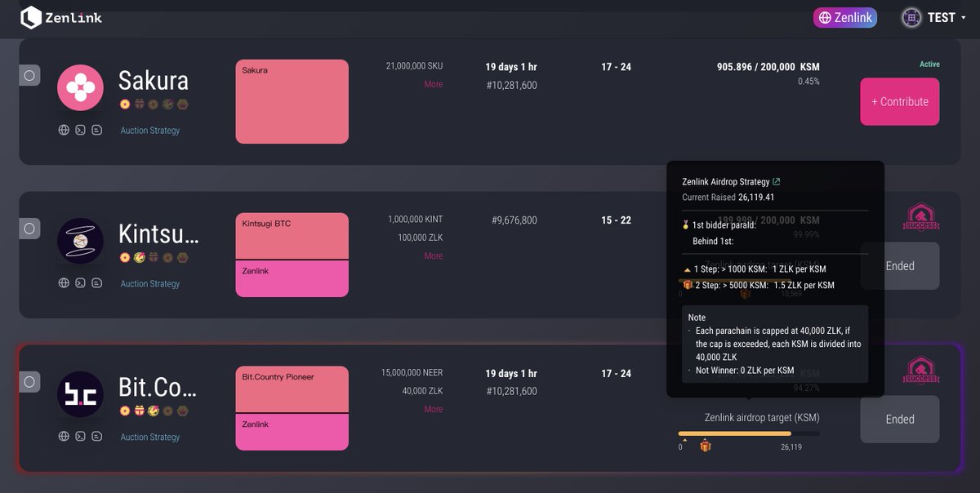
Task: Click the hexagon badge under Kintsugi name
Action: [x=183, y=257]
